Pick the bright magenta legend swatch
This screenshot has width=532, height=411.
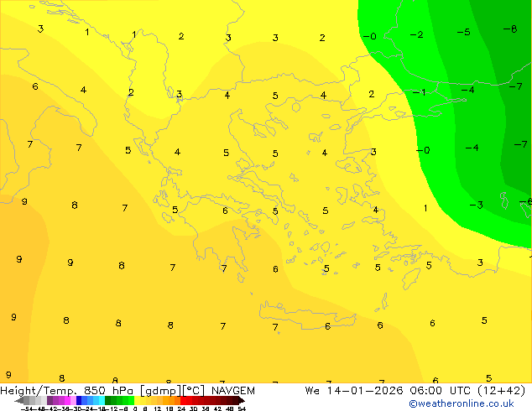click(67, 400)
